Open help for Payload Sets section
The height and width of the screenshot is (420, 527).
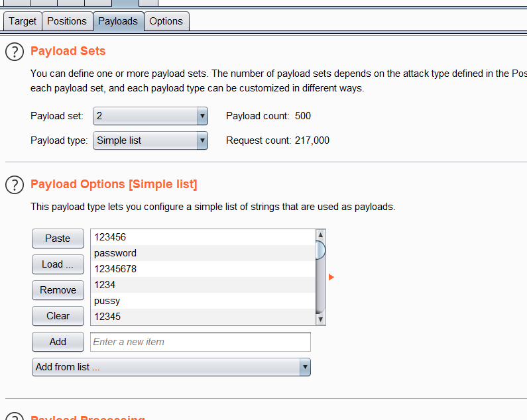coord(15,52)
